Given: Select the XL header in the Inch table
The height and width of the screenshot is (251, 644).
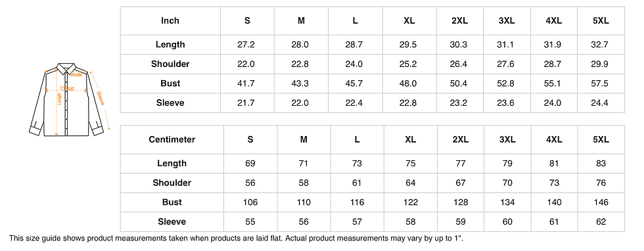Looking at the screenshot, I should click(409, 20).
